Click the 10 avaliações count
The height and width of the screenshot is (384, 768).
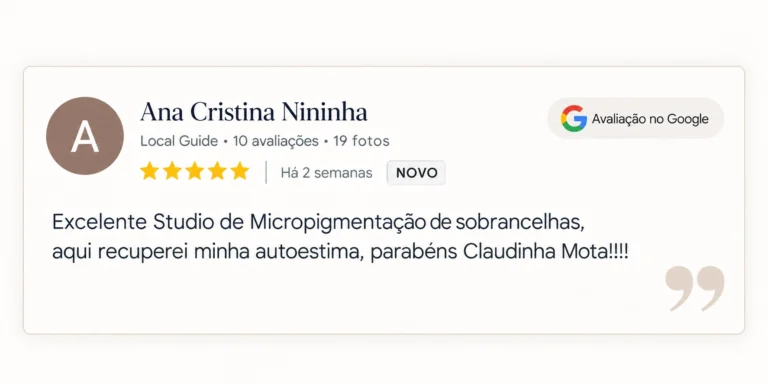pos(276,142)
